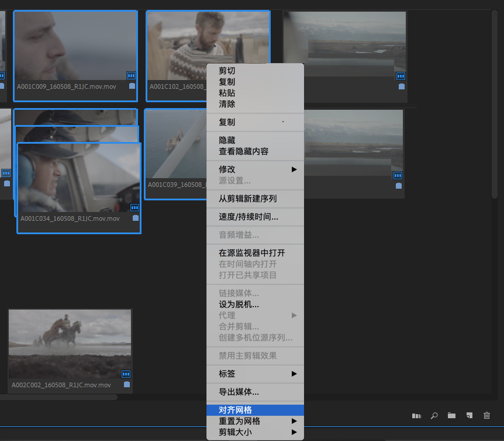Select top-right landscape clip thumbnail

[x=344, y=44]
